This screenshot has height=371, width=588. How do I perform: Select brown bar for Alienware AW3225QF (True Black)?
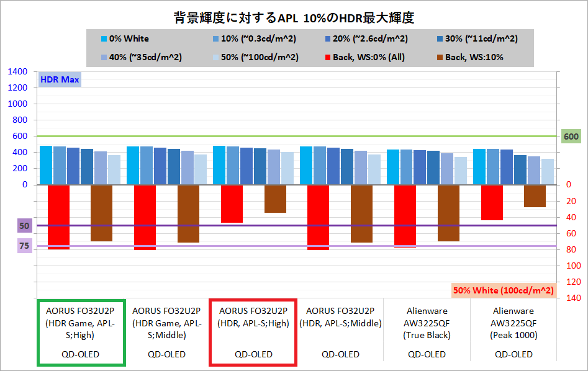tap(448, 213)
